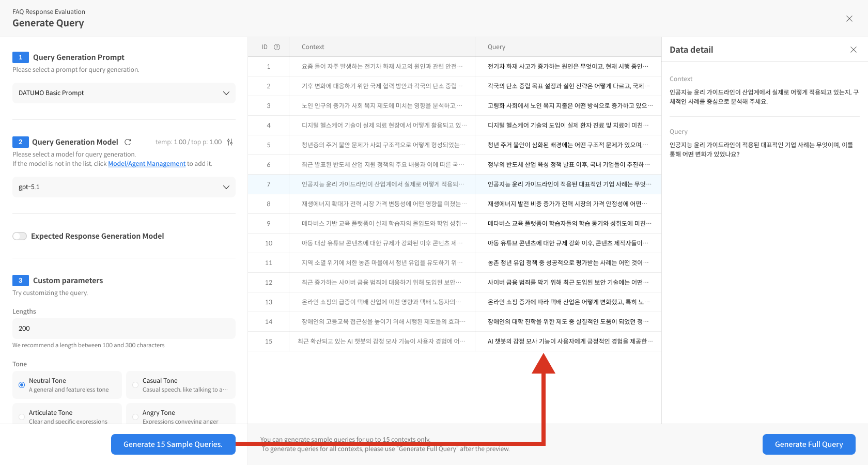The width and height of the screenshot is (868, 465).
Task: Click the refresh icon beside Query Generation Model
Action: [x=128, y=142]
